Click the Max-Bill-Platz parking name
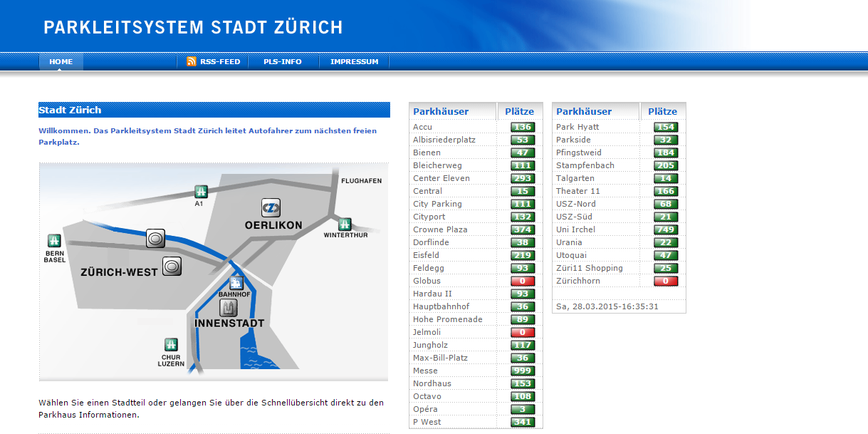Viewport: 868px width, 434px height. [440, 358]
